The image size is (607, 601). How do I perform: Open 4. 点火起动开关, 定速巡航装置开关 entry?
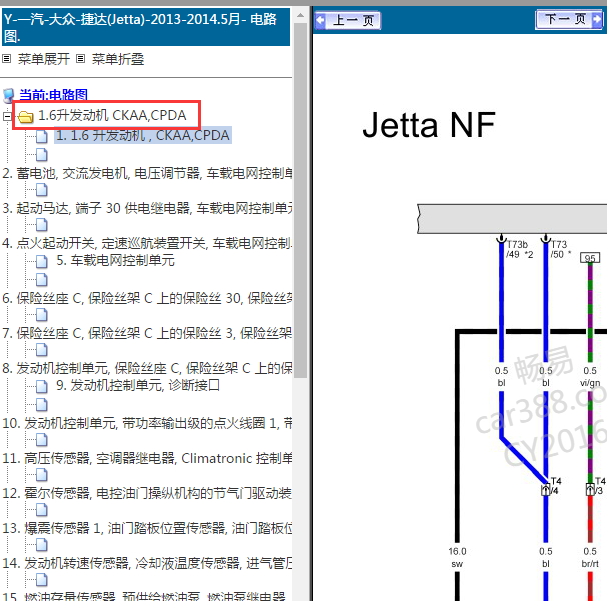coord(147,243)
